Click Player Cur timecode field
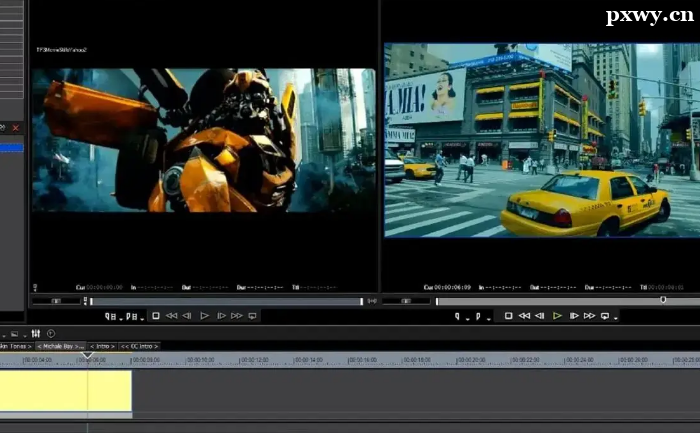Screen dimensions: 700x433 [x=99, y=287]
